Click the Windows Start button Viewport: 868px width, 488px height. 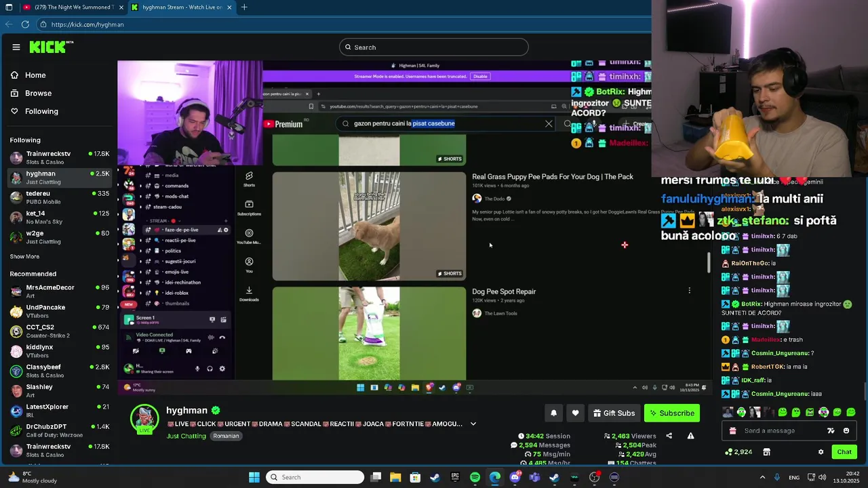pyautogui.click(x=254, y=477)
